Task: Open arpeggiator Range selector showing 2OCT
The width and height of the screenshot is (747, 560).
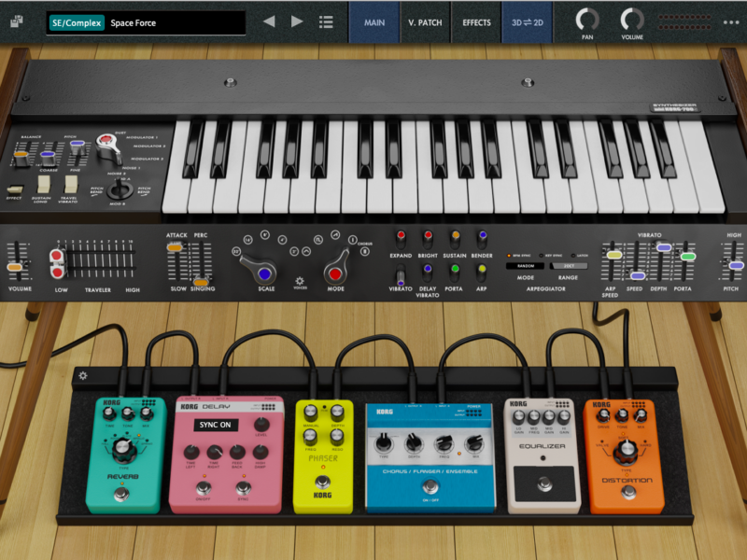Action: [569, 266]
